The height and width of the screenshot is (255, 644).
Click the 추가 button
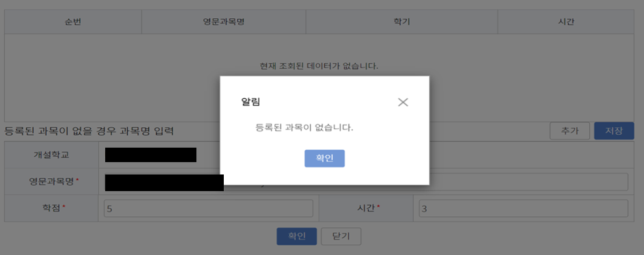pyautogui.click(x=570, y=131)
